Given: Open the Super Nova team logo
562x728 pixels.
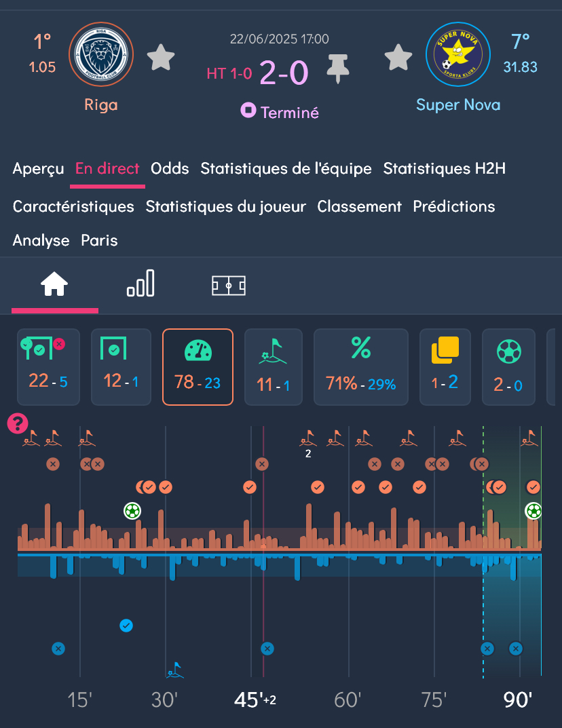Looking at the screenshot, I should click(x=458, y=54).
